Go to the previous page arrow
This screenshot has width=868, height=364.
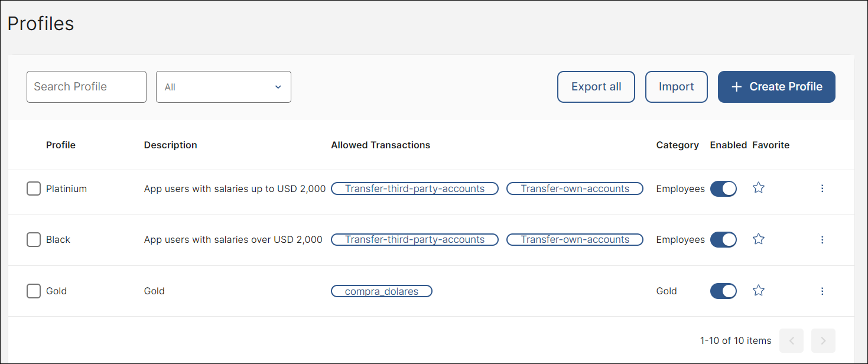point(791,341)
